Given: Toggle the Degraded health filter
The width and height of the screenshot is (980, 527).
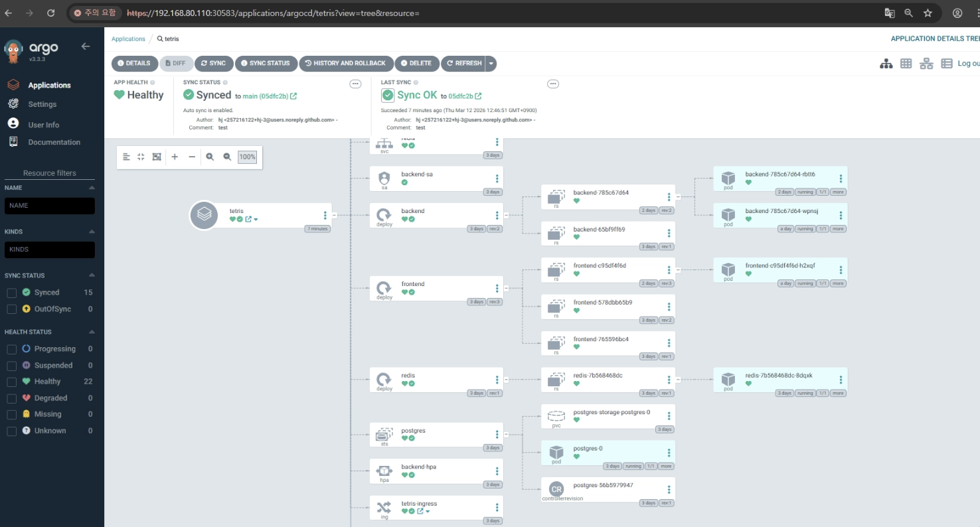Looking at the screenshot, I should click(x=11, y=398).
